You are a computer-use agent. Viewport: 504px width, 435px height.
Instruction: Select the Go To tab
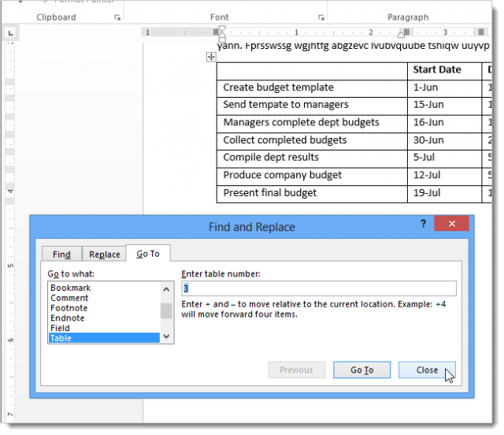tap(148, 254)
